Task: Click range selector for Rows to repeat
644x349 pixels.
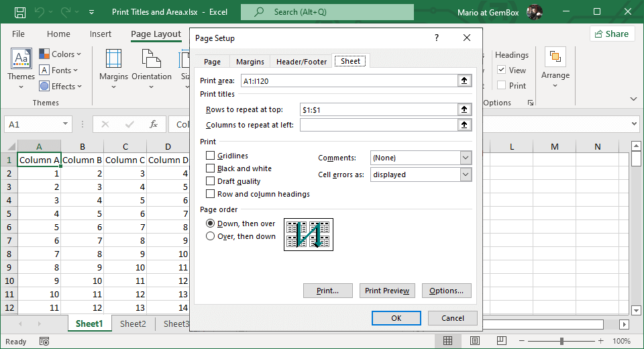Action: tap(464, 109)
